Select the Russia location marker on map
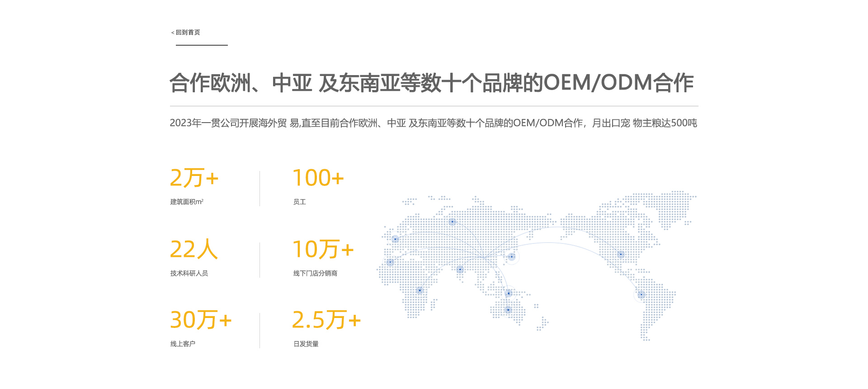Image resolution: width=868 pixels, height=389 pixels. click(x=452, y=222)
